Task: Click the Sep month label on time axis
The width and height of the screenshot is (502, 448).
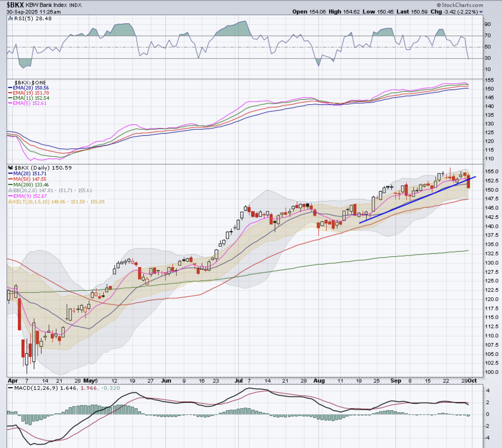Action: point(396,381)
